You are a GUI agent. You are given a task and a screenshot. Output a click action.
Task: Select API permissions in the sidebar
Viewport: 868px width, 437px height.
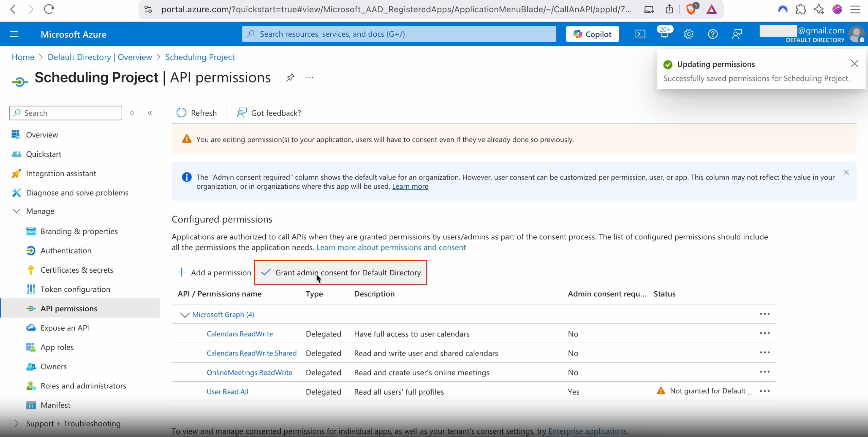point(80,308)
